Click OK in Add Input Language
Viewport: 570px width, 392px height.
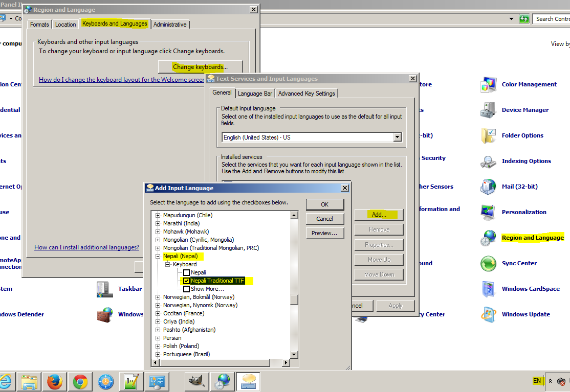coord(324,204)
